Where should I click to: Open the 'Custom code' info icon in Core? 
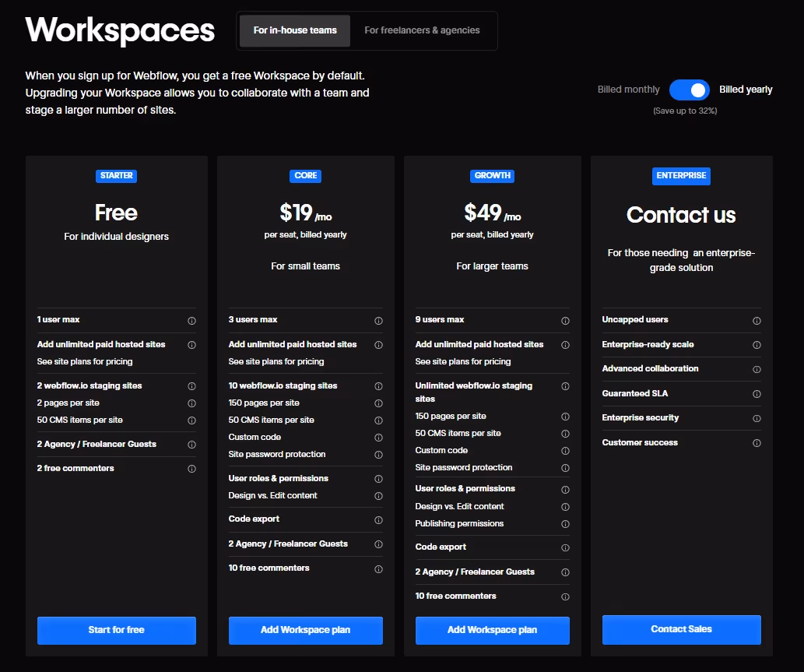click(379, 437)
